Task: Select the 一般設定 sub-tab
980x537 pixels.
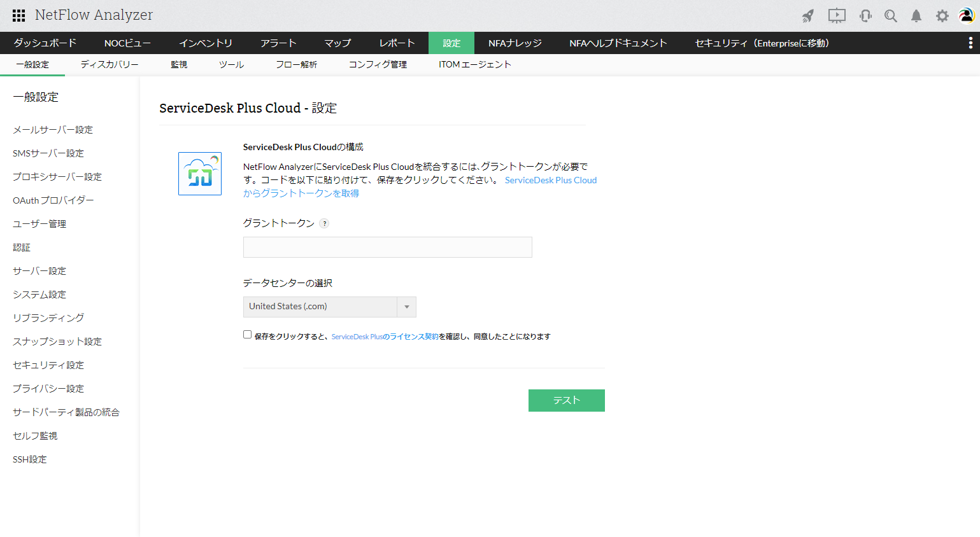Action: [x=32, y=65]
